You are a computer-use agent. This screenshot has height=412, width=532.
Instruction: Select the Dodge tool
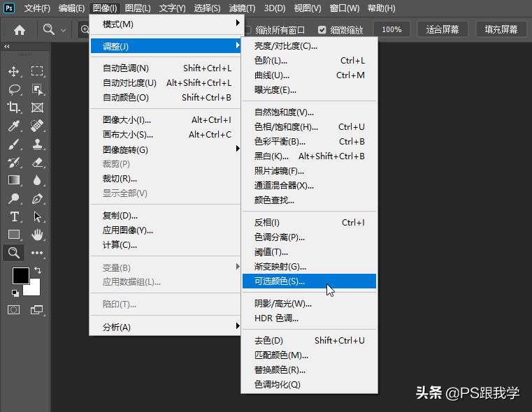tap(13, 198)
